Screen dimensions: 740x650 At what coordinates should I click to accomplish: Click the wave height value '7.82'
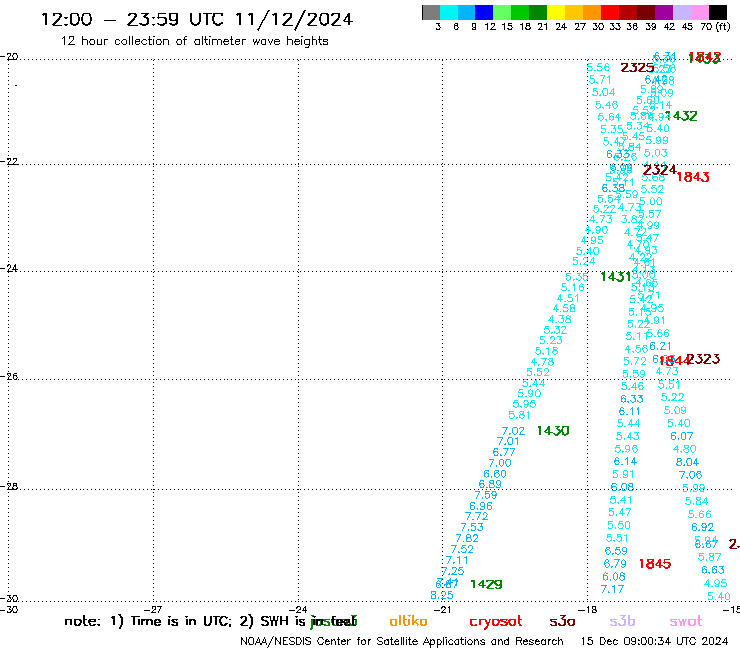467,538
